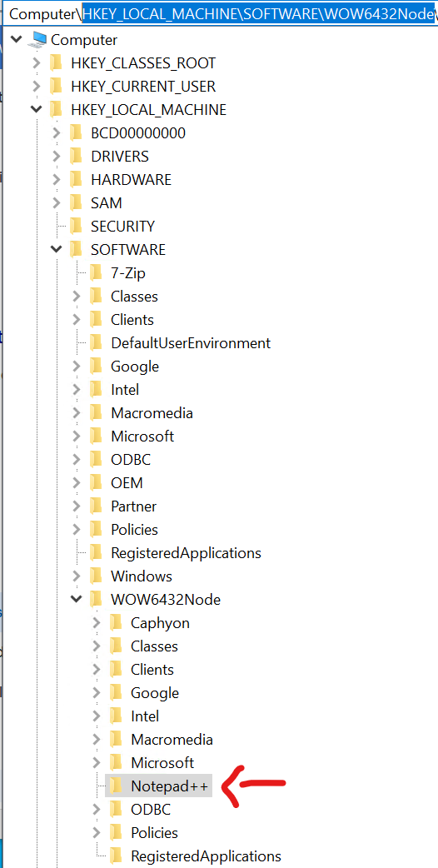
Task: Expand Microsoft key inside WOW6432Node
Action: coord(97,762)
